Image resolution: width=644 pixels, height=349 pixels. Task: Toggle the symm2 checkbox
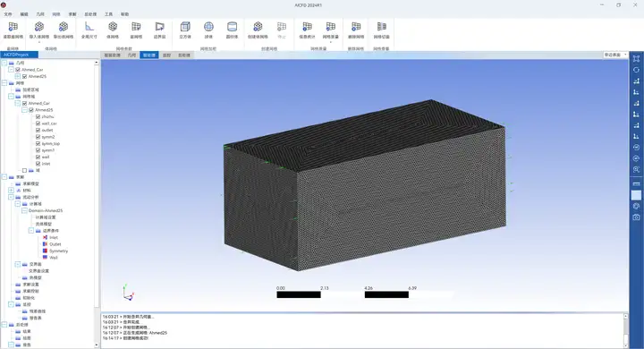[x=38, y=137]
